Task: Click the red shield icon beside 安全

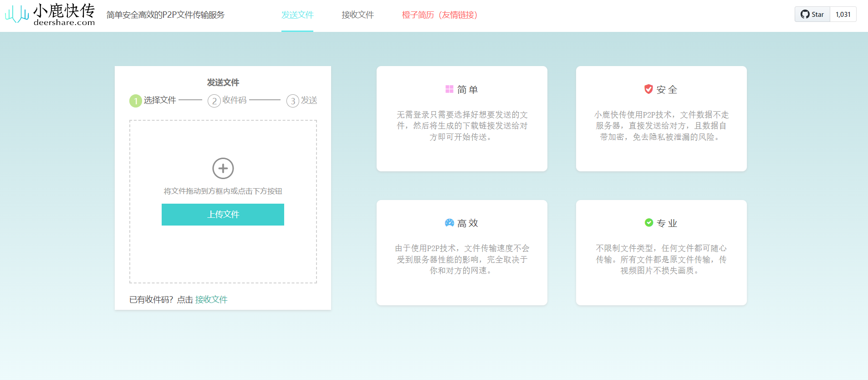Action: (648, 89)
